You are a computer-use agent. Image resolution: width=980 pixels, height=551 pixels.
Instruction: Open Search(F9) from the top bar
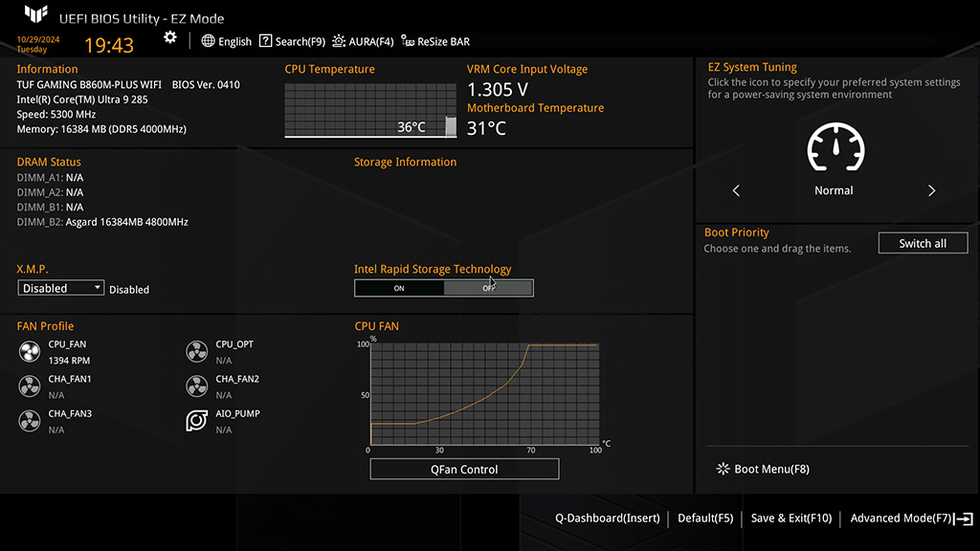(292, 41)
